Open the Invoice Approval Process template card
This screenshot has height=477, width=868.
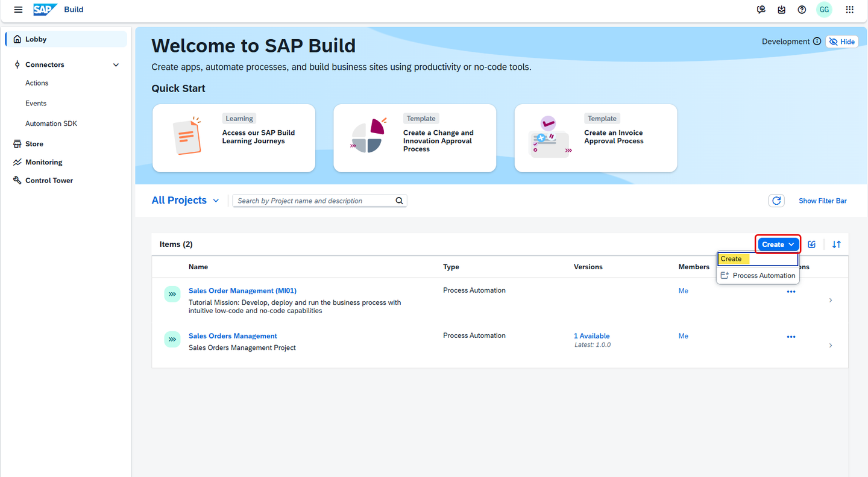pyautogui.click(x=596, y=138)
